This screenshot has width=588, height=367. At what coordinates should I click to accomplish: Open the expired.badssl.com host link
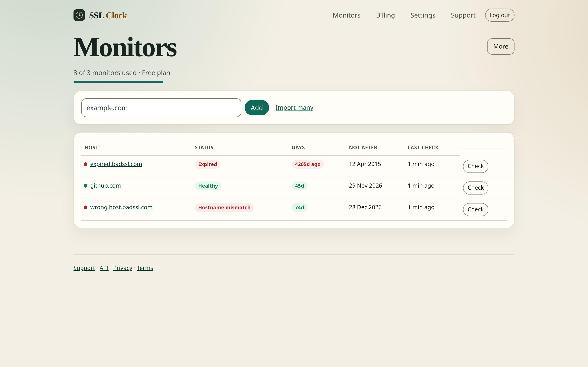pyautogui.click(x=116, y=164)
